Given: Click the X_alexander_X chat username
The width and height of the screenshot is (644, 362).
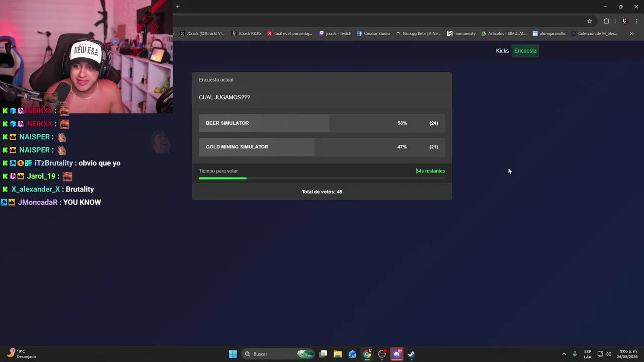Looking at the screenshot, I should pos(36,189).
